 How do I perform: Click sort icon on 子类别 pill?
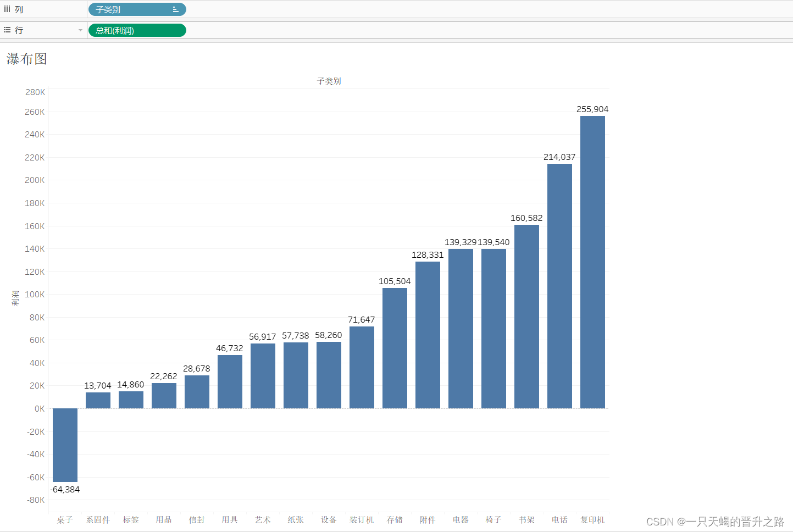(x=175, y=9)
